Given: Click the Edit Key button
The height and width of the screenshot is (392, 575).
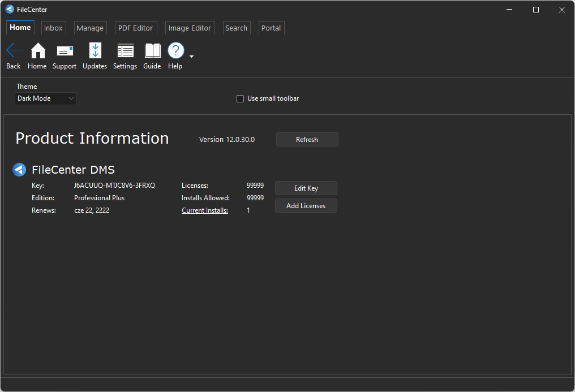Looking at the screenshot, I should click(x=306, y=188).
